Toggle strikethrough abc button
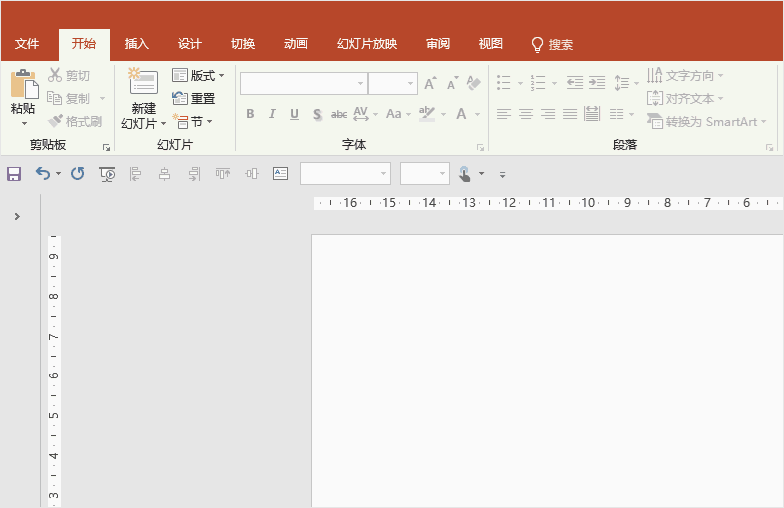Image resolution: width=784 pixels, height=508 pixels. pos(339,114)
